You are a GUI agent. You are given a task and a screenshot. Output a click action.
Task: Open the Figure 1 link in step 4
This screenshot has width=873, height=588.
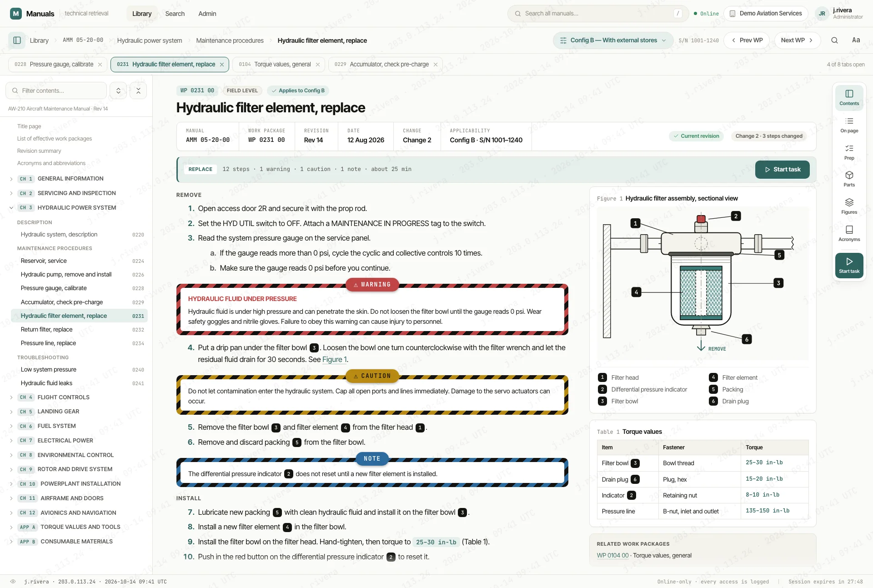334,360
